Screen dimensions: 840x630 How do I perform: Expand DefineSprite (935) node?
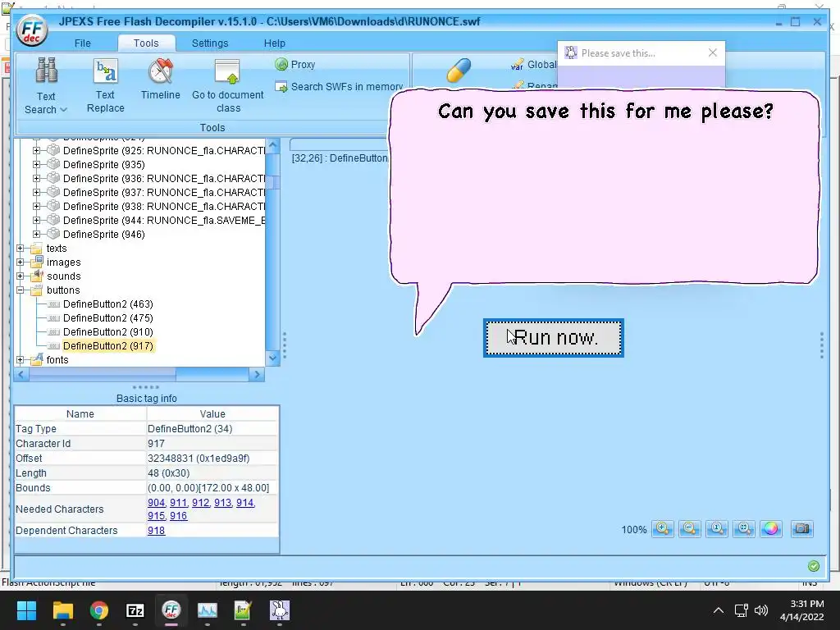36,164
